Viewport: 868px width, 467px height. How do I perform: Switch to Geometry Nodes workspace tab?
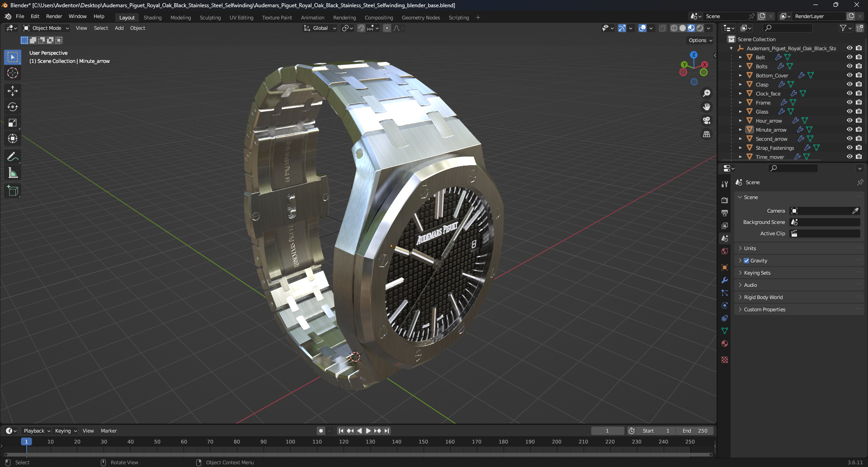pyautogui.click(x=421, y=18)
